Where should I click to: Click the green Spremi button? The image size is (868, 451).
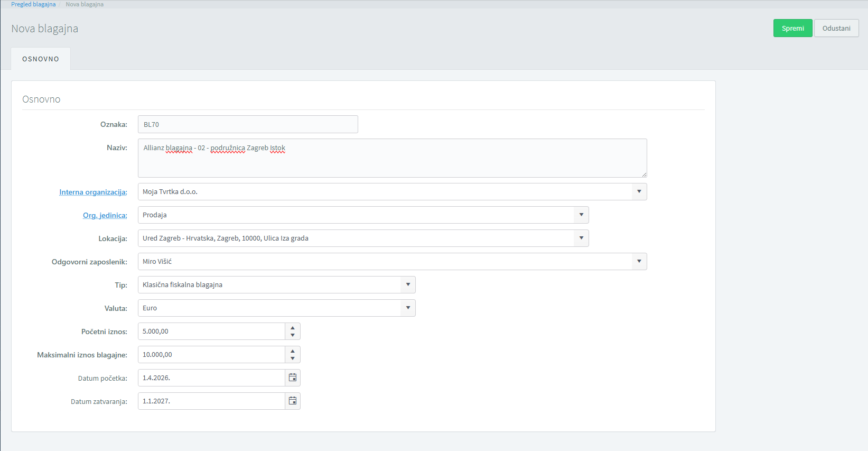coord(792,28)
